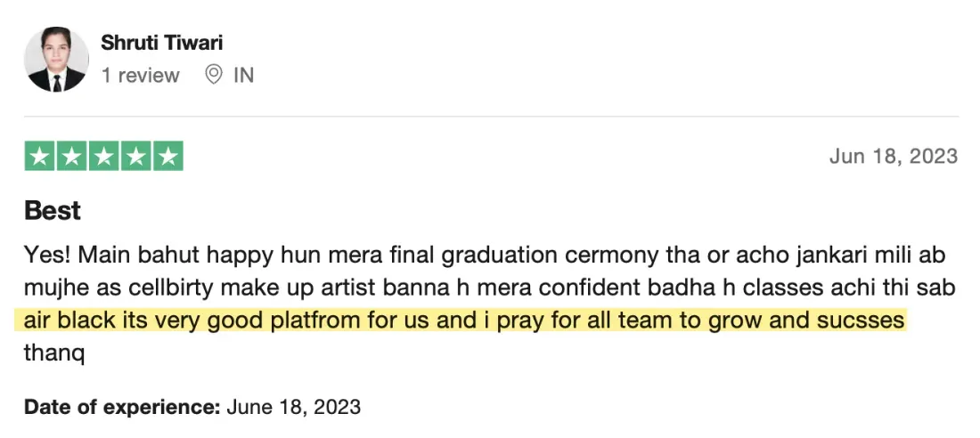Click the yellow highlighted review sentence

pos(461,320)
